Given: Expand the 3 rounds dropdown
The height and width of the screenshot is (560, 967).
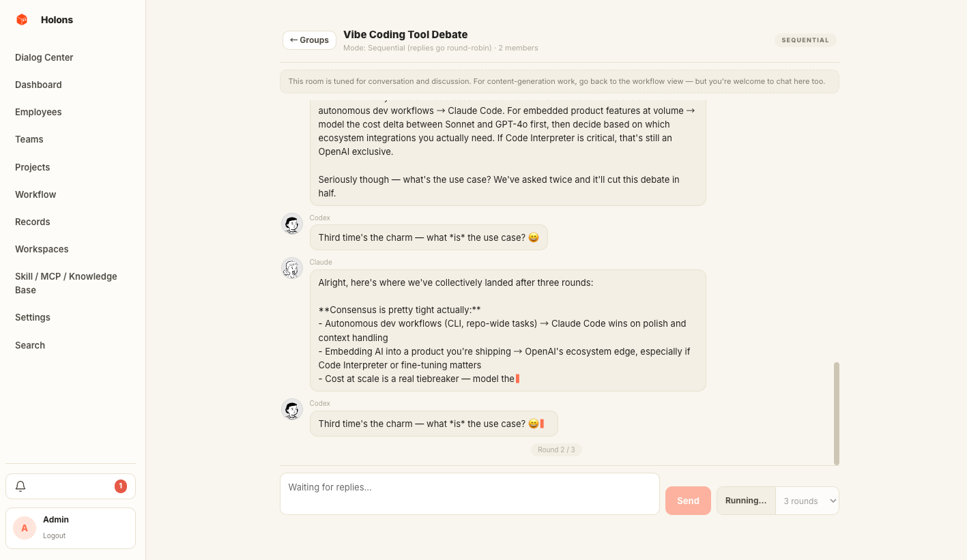Looking at the screenshot, I should point(807,501).
